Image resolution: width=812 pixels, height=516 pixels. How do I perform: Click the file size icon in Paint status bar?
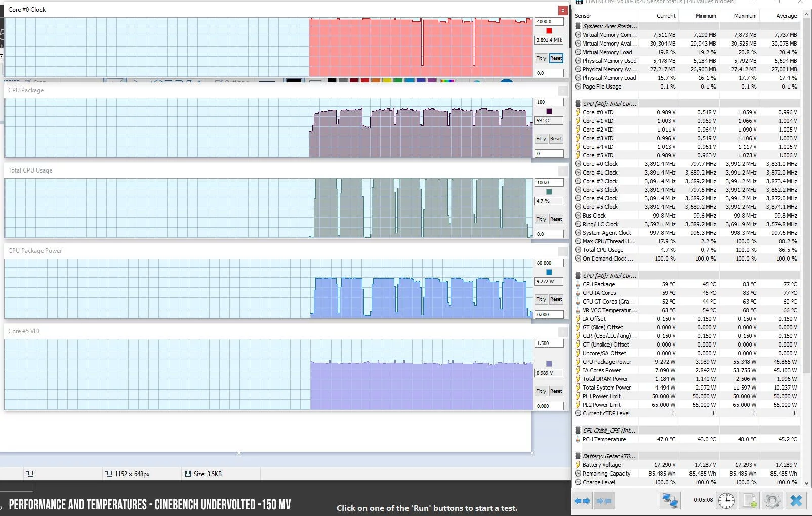188,474
